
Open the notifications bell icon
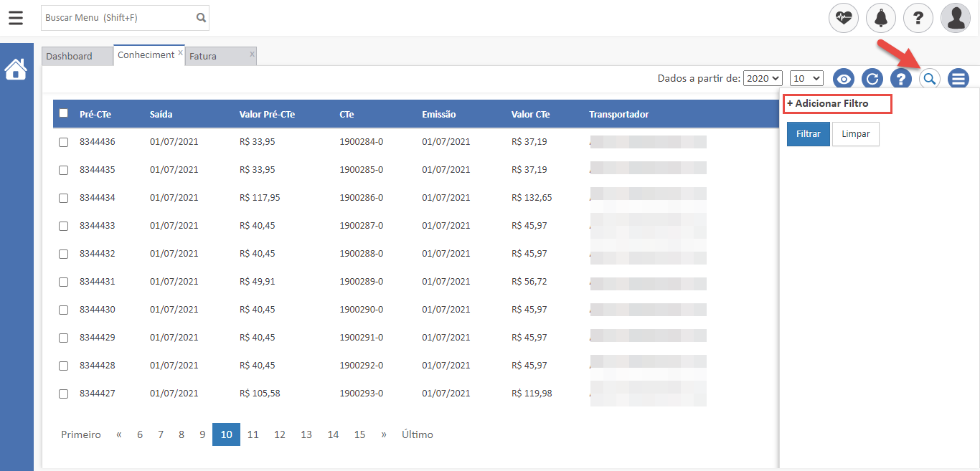(881, 18)
